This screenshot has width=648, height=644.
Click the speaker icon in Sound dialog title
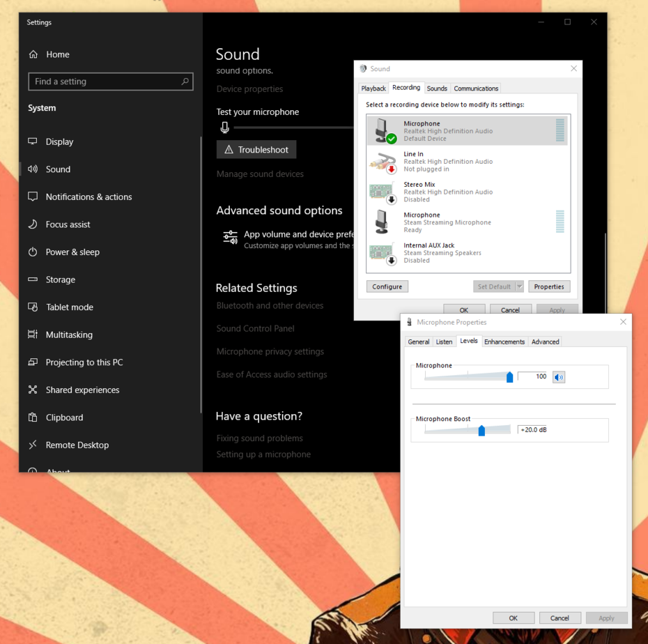(x=363, y=68)
